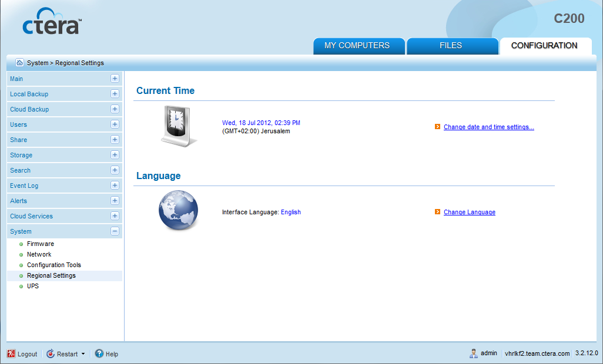Click the green bullet next to Firmware
Screen dimensions: 603x364
click(21, 244)
